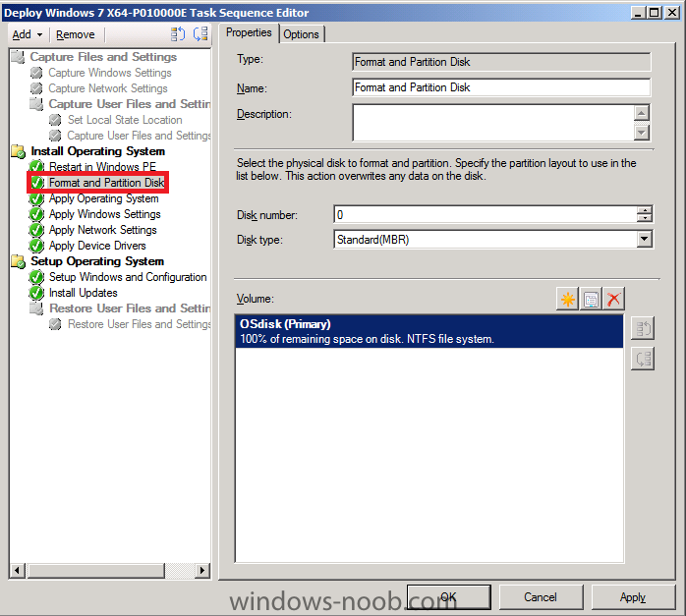
Task: Select the disabled Restore User Files and Settings step
Action: (140, 324)
